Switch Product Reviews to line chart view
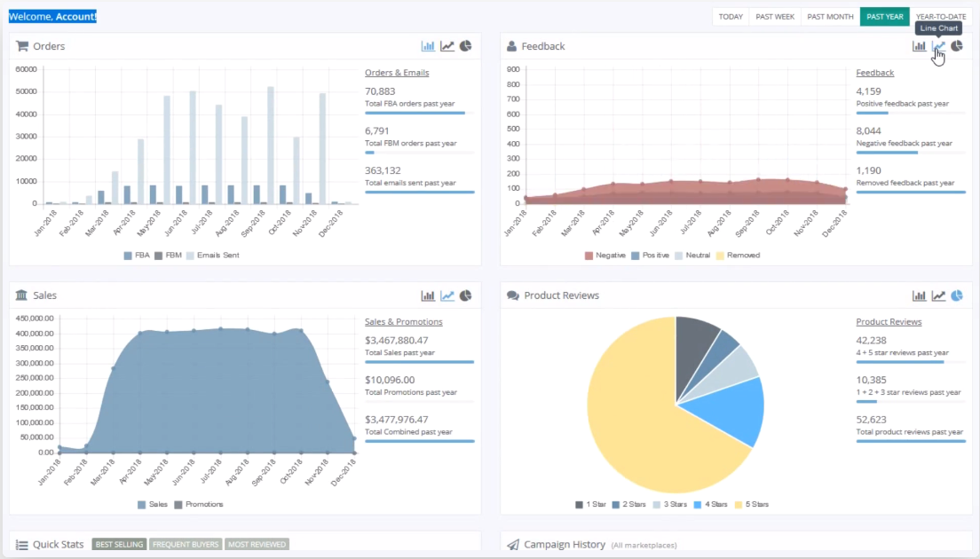 coord(938,295)
